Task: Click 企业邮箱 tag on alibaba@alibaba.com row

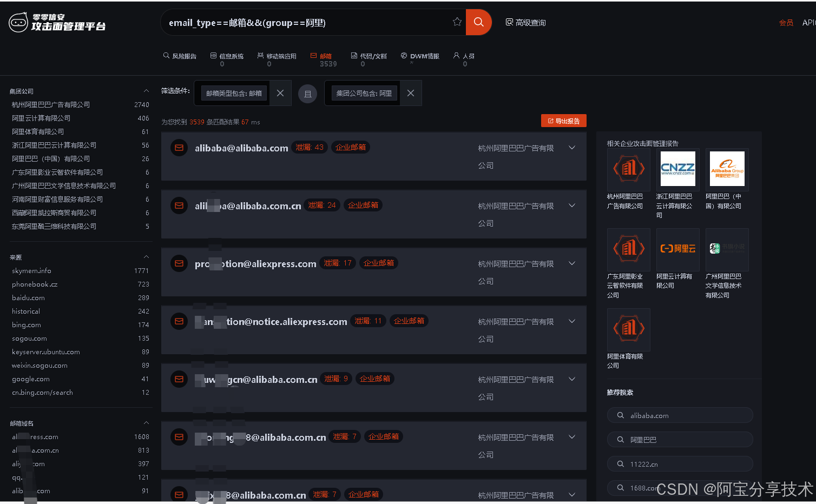Action: click(x=351, y=147)
